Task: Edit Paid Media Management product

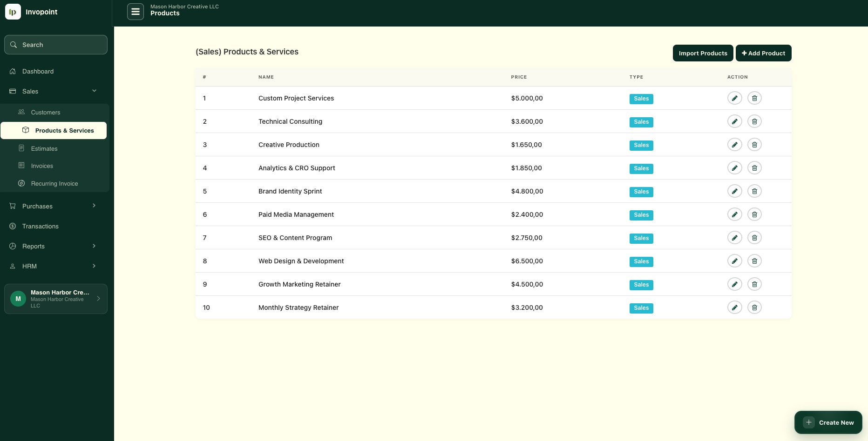Action: [x=734, y=214]
